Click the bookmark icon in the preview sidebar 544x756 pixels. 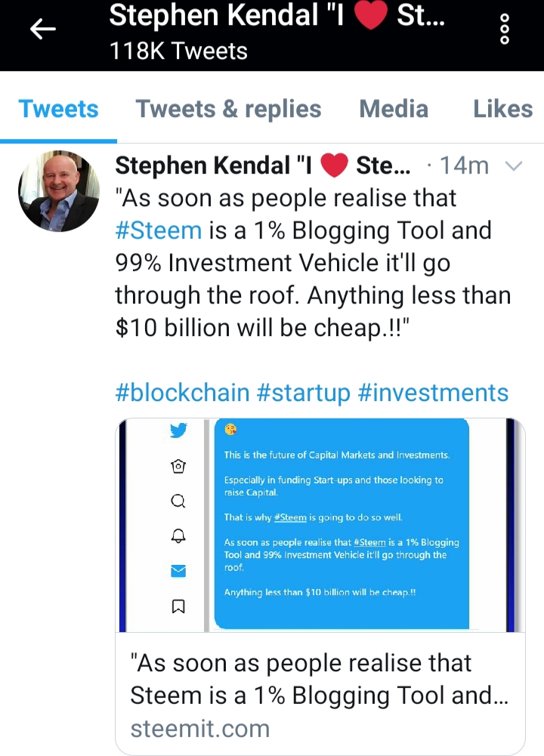point(178,606)
